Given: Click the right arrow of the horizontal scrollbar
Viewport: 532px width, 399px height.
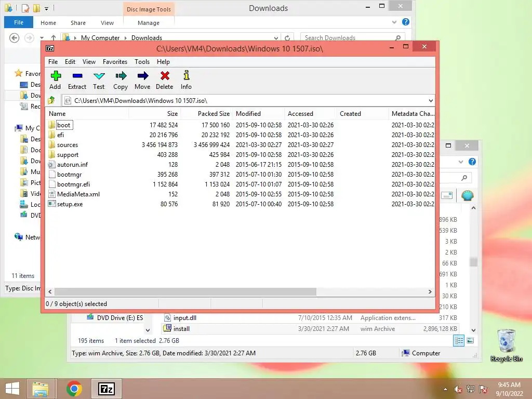Looking at the screenshot, I should [430, 292].
